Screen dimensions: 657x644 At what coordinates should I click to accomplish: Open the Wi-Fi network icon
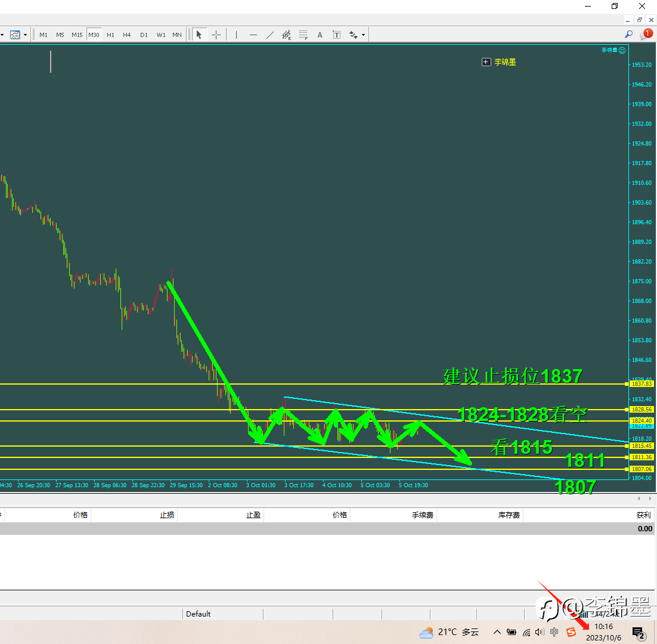[526, 632]
